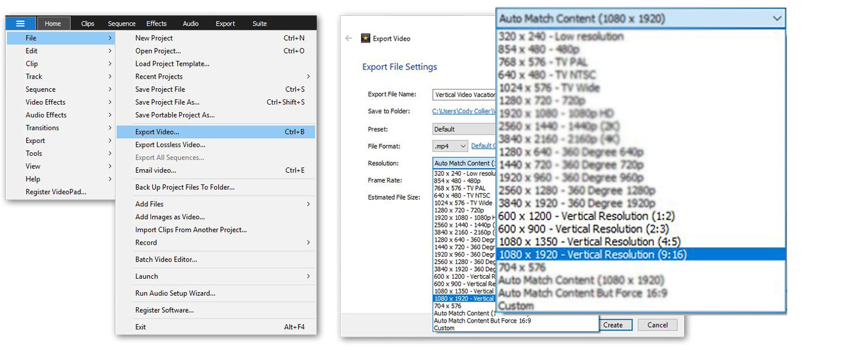This screenshot has width=868, height=350.
Task: Click the Cancel button
Action: [x=657, y=325]
